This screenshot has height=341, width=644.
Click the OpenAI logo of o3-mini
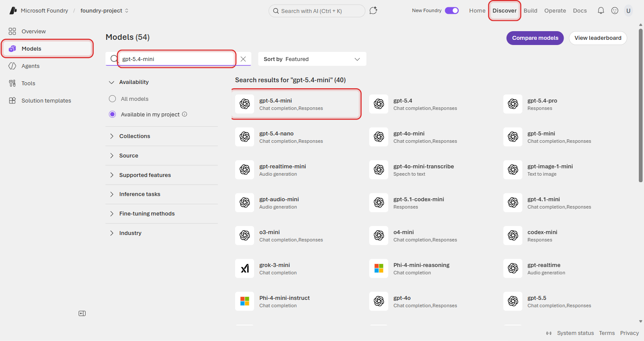tap(245, 235)
